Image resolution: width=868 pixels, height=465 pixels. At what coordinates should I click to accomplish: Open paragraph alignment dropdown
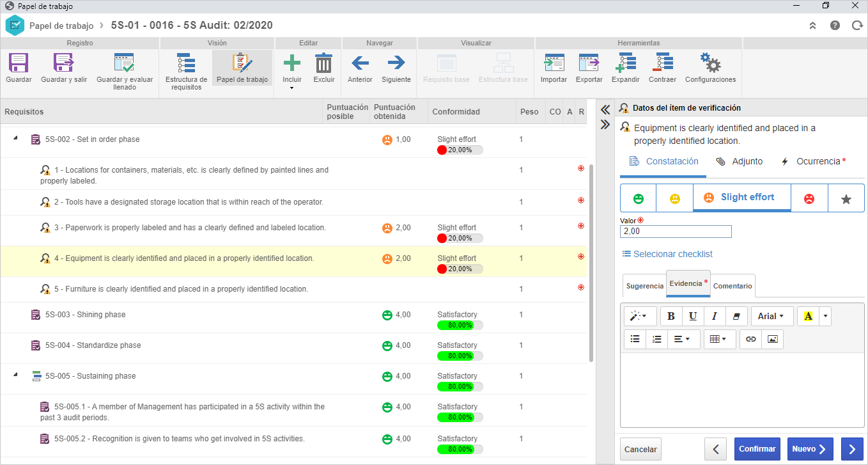683,339
